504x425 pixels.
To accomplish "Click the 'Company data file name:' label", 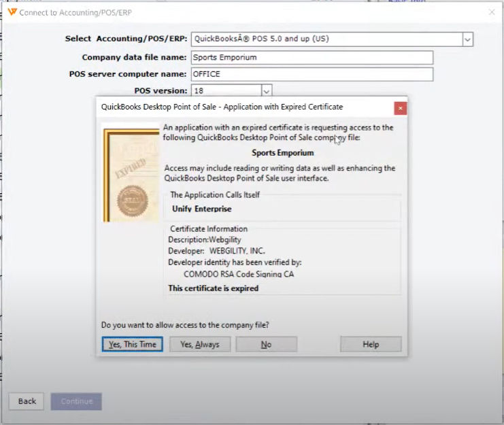I will [x=134, y=57].
